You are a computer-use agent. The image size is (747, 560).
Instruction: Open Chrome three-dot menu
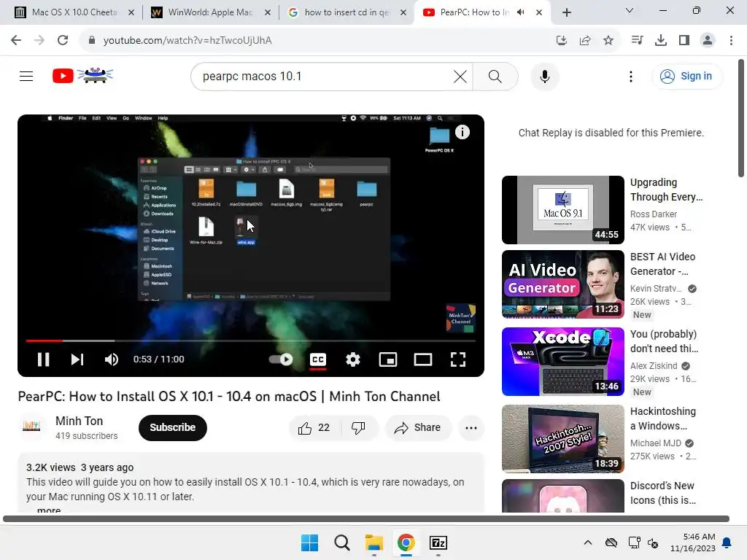[x=731, y=41]
